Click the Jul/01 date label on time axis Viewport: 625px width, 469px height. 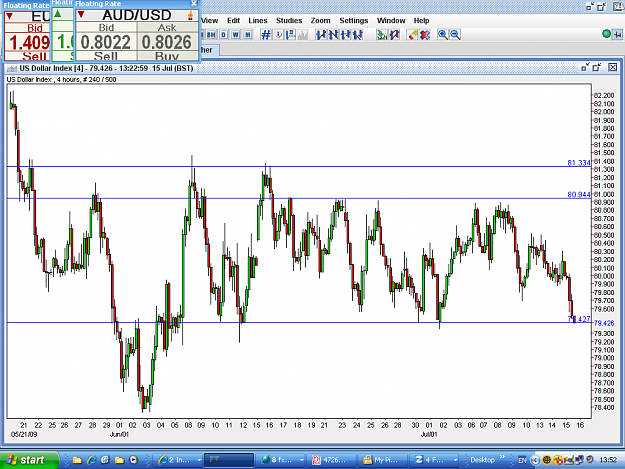[429, 434]
